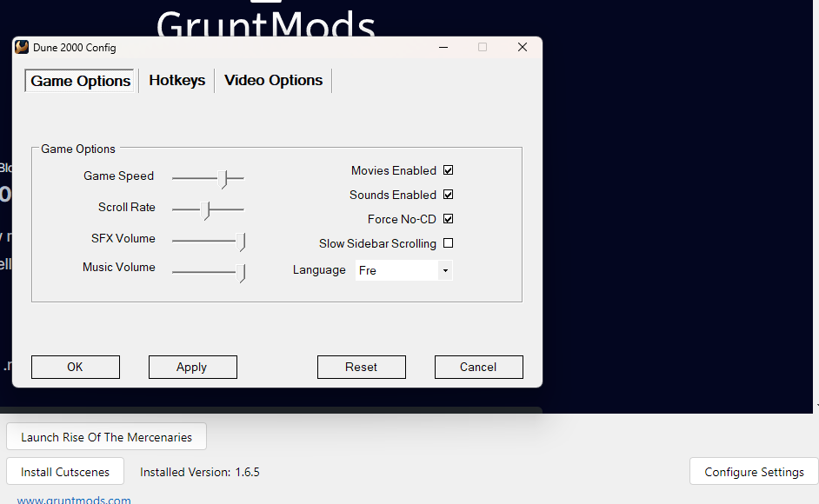Click the Dune 2000 Config title bar icon
Image resolution: width=819 pixels, height=504 pixels.
[22, 47]
